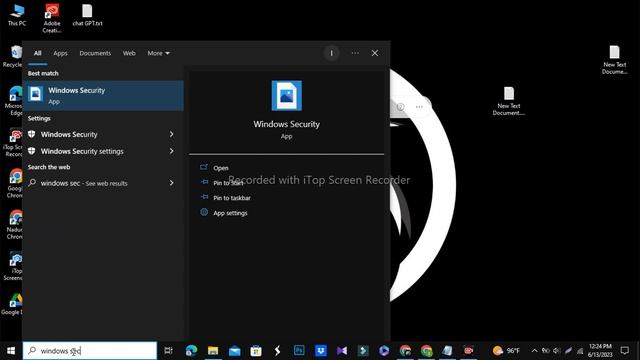The height and width of the screenshot is (360, 640).
Task: Open the three-dot options menu in search panel
Action: [355, 53]
